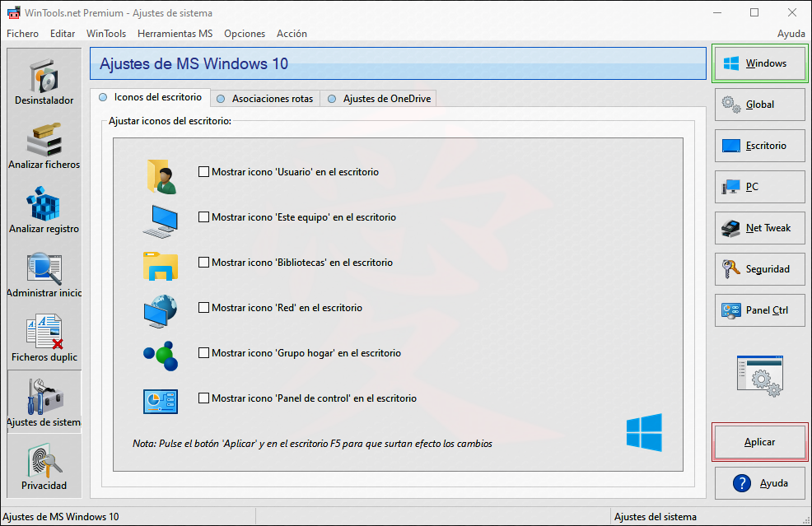Open the Ajustes de OneDrive tab
The height and width of the screenshot is (526, 812).
click(379, 98)
